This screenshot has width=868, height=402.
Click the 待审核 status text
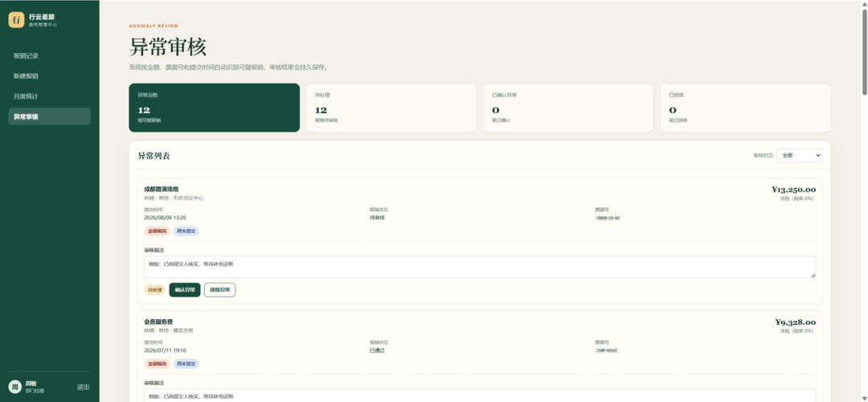click(x=377, y=218)
